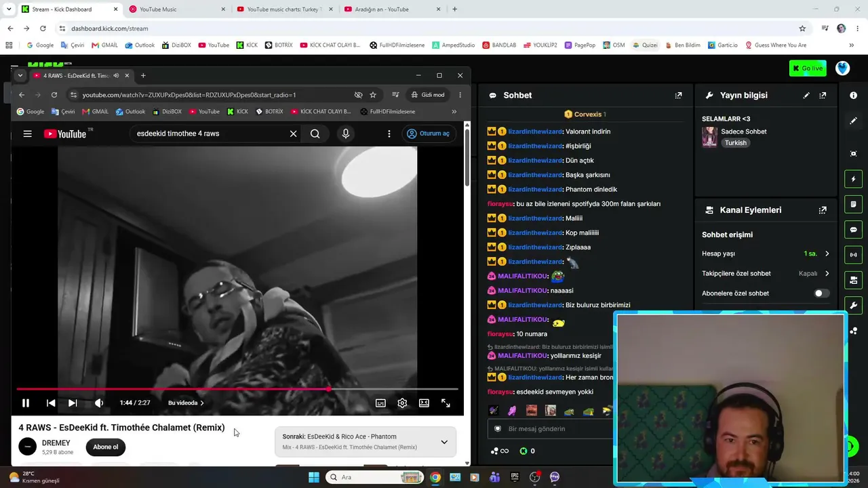
Task: Open the YouTube hamburger guide menu
Action: point(28,134)
